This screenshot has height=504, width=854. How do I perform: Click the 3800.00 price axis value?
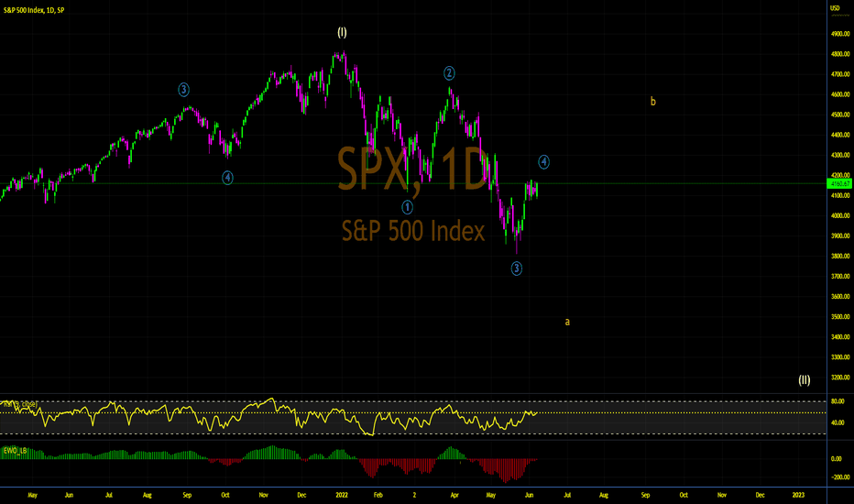(840, 256)
